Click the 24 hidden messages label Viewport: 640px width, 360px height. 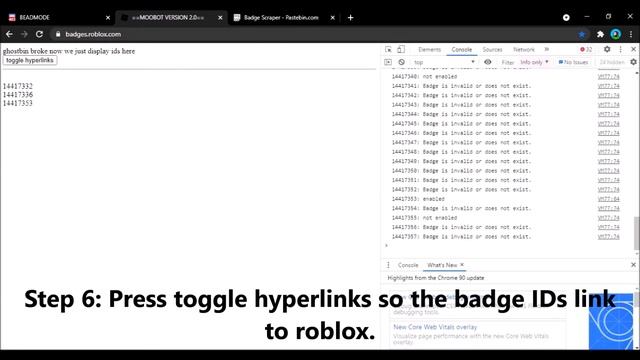(x=612, y=62)
